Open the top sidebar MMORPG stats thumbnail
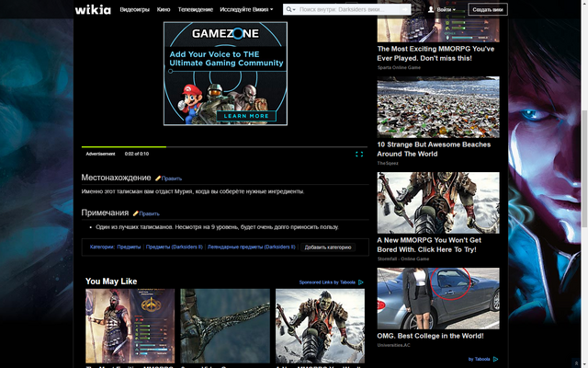 (x=438, y=21)
